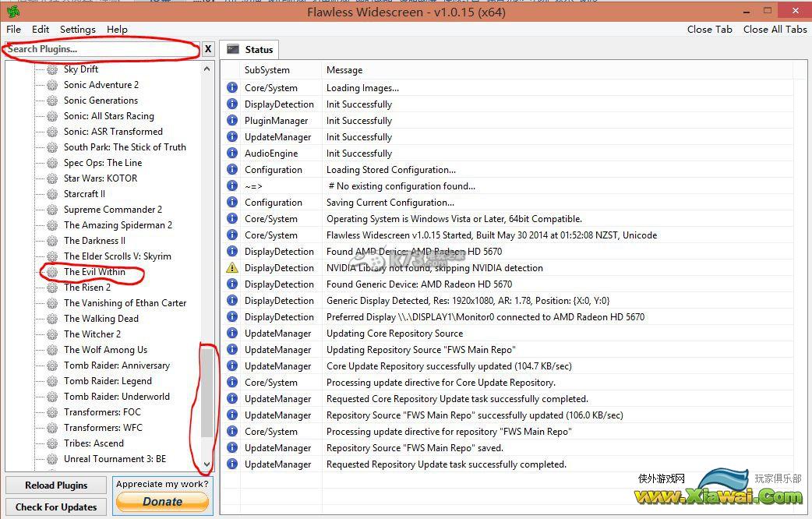Select The Wolf Among Us plugin
Screen dimensions: 812x519
(x=106, y=350)
